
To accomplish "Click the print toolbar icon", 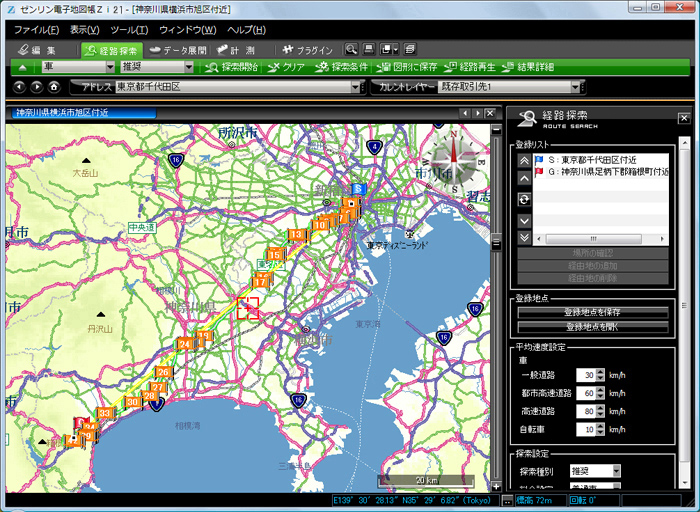I will (369, 49).
